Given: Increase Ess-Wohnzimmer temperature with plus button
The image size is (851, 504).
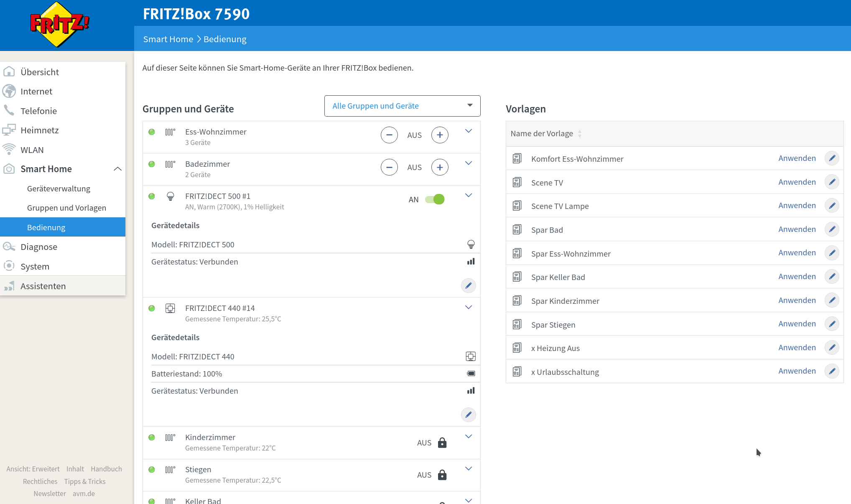Looking at the screenshot, I should (440, 135).
